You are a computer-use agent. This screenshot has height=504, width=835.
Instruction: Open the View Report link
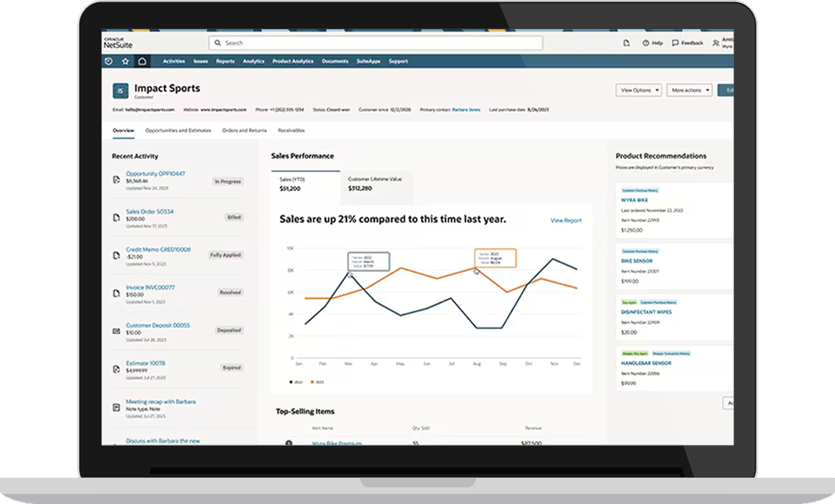click(566, 220)
